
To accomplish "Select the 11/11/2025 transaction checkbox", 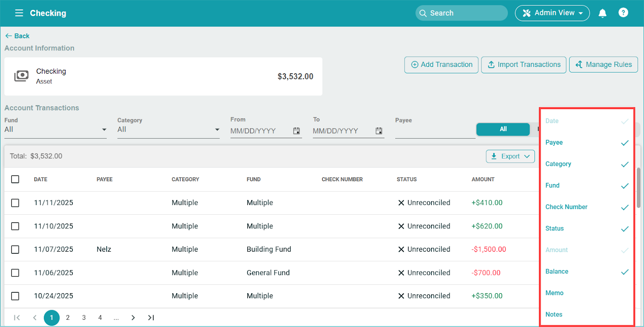I will (x=15, y=203).
